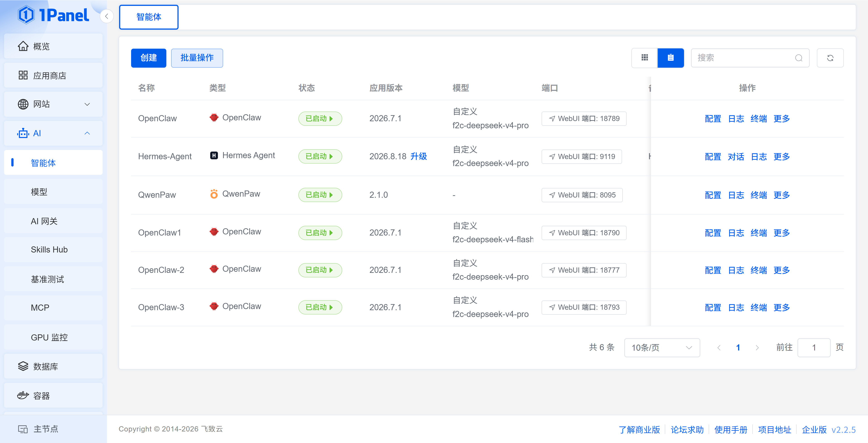868x443 pixels.
Task: Open the 论坛求助 footer link
Action: pyautogui.click(x=687, y=429)
